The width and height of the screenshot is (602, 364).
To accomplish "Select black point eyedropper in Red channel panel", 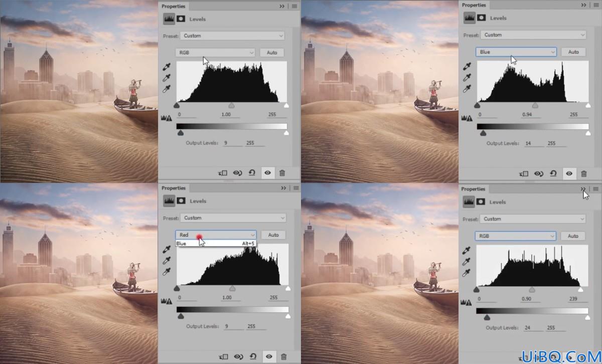I will point(167,249).
